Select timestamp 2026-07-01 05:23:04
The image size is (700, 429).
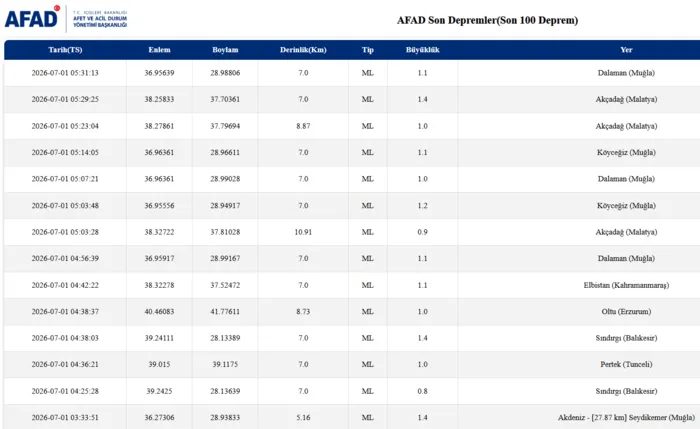coord(65,126)
